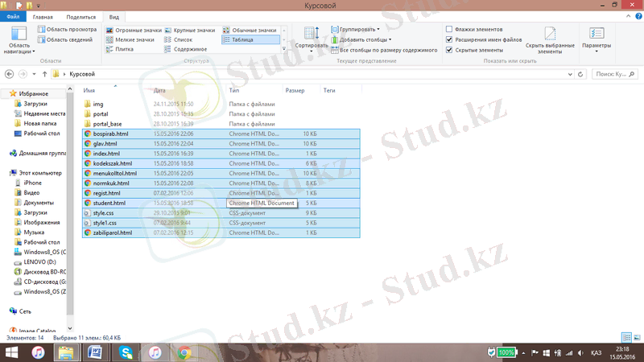Viewport: 644px width, 362px height.
Task: Switch to Small icons (Мелкие значки) layout
Action: pyautogui.click(x=130, y=39)
